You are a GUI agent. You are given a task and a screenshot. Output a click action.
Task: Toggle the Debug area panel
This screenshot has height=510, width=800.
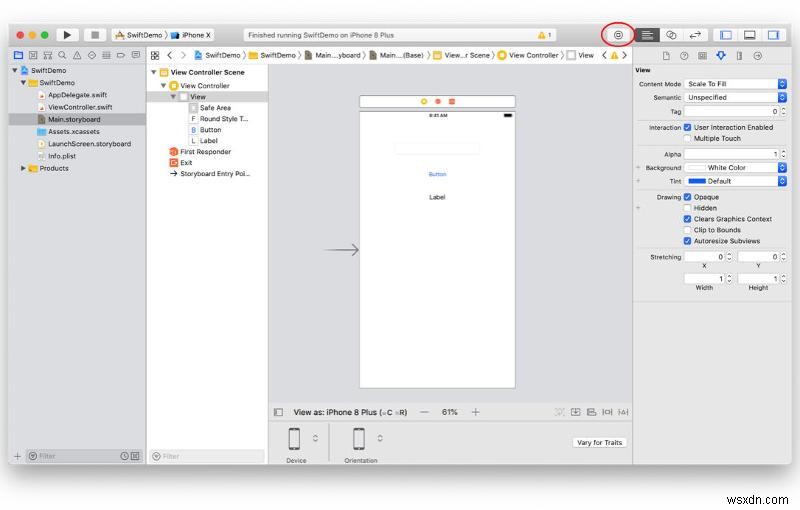(749, 35)
